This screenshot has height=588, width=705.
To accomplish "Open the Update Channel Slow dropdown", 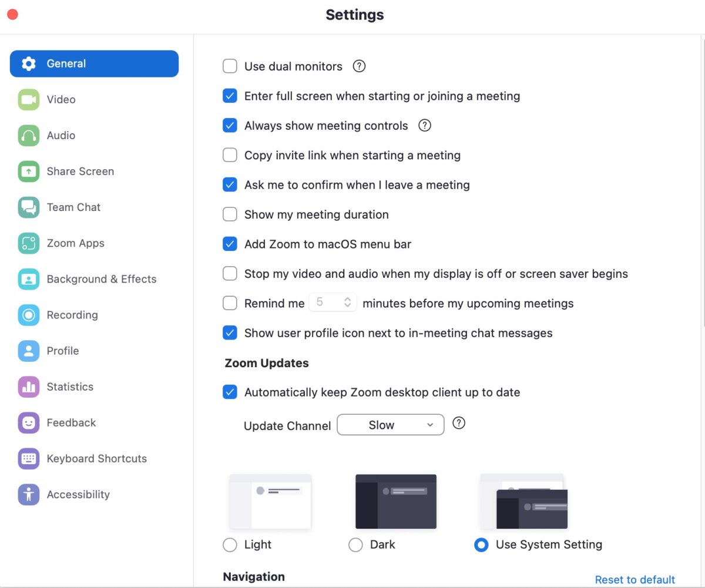I will pyautogui.click(x=391, y=425).
